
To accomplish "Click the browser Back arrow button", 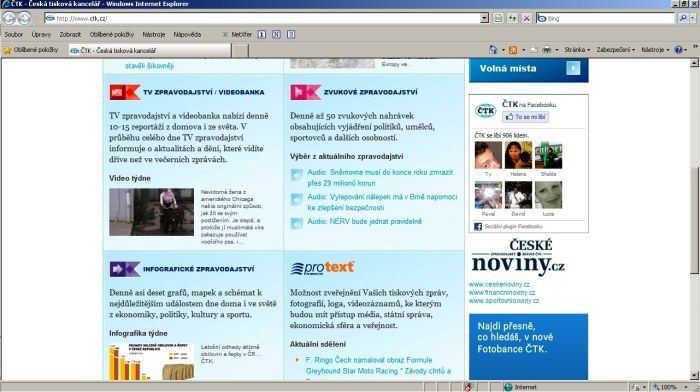I will (x=9, y=18).
